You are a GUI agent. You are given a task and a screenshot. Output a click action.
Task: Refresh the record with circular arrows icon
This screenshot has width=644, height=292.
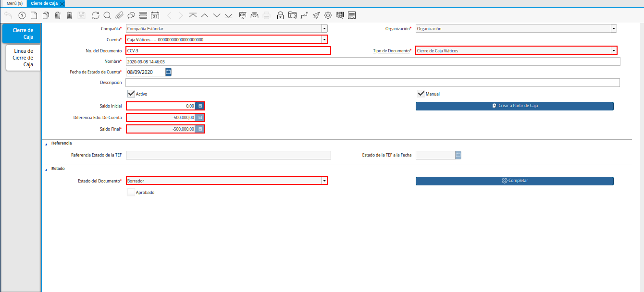pos(96,15)
